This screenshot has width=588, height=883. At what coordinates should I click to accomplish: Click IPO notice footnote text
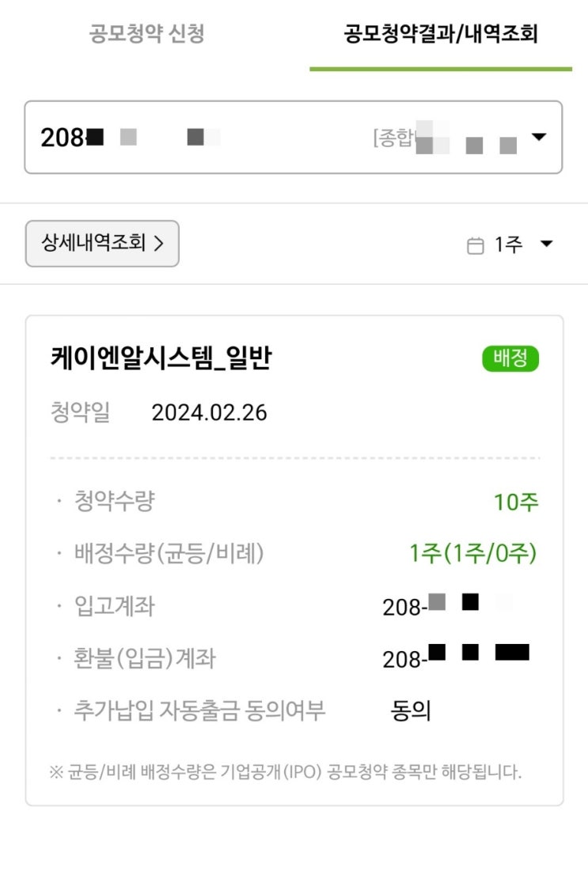pos(286,771)
